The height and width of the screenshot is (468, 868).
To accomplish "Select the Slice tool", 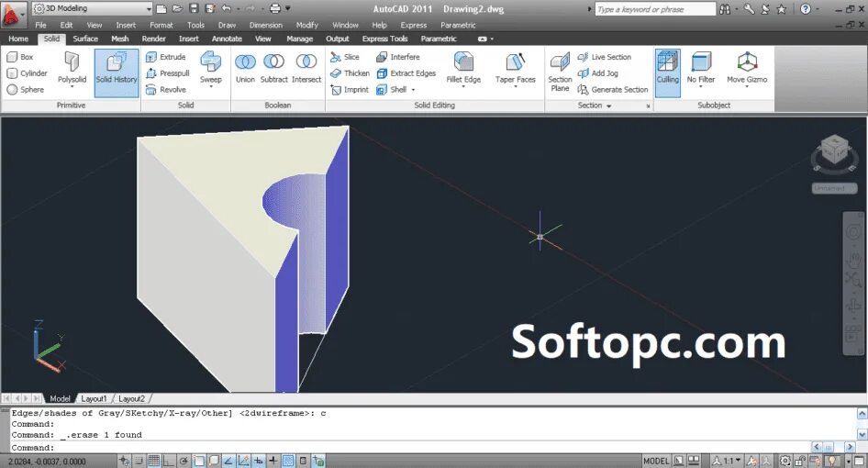I will (345, 57).
